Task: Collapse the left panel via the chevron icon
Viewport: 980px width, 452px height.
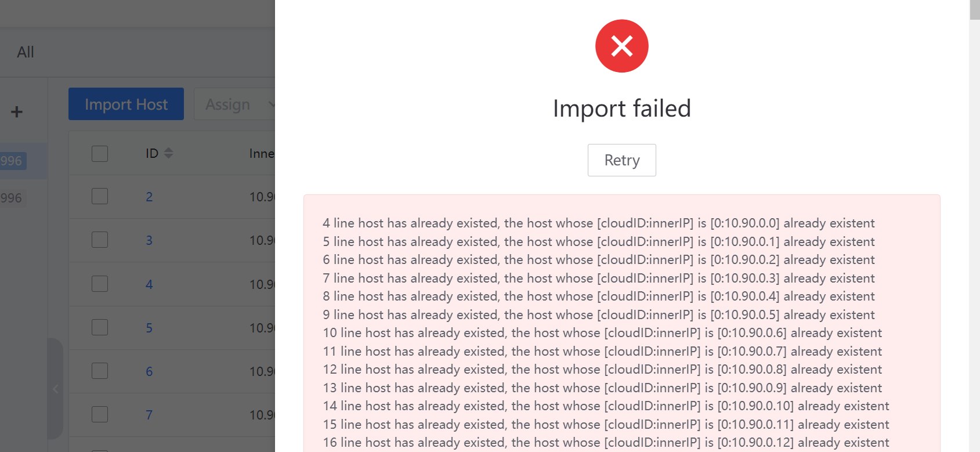Action: point(55,389)
